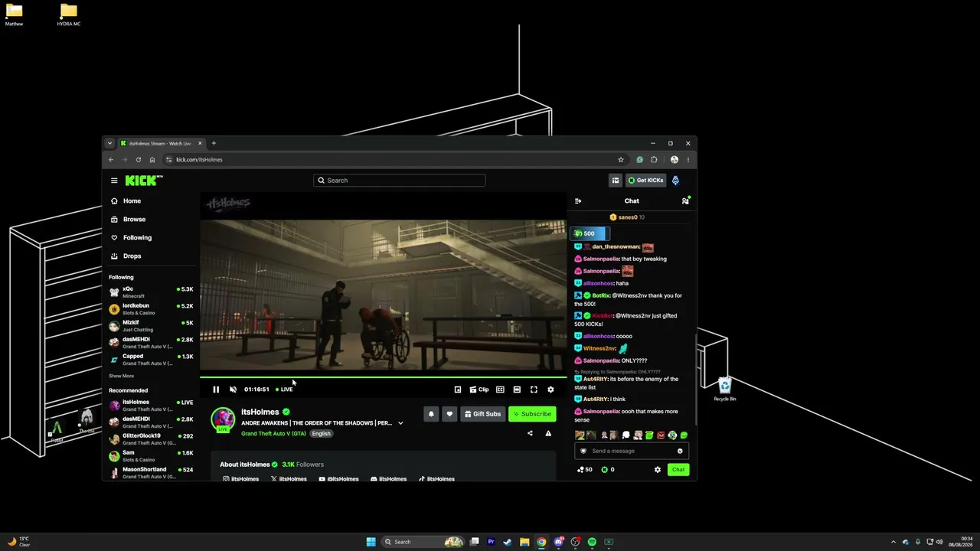980x551 pixels.
Task: Open Steam from the taskbar
Action: (x=508, y=542)
